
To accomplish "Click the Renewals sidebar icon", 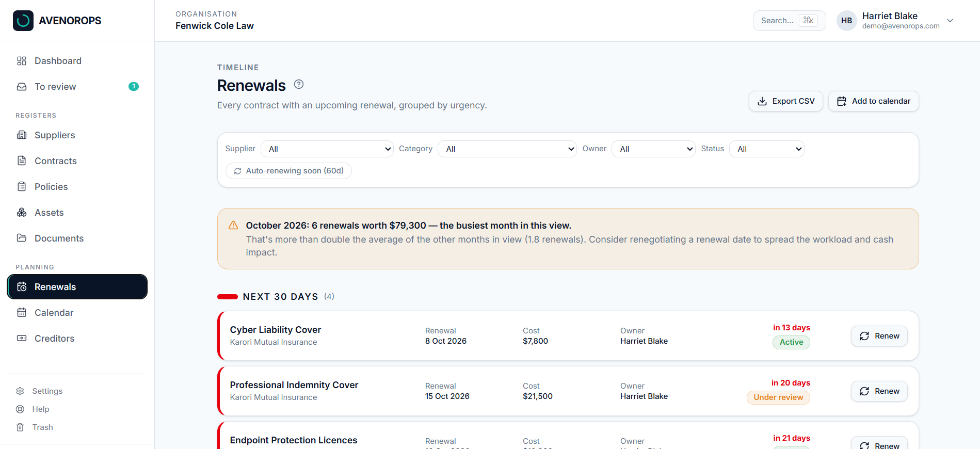I will click(x=22, y=287).
